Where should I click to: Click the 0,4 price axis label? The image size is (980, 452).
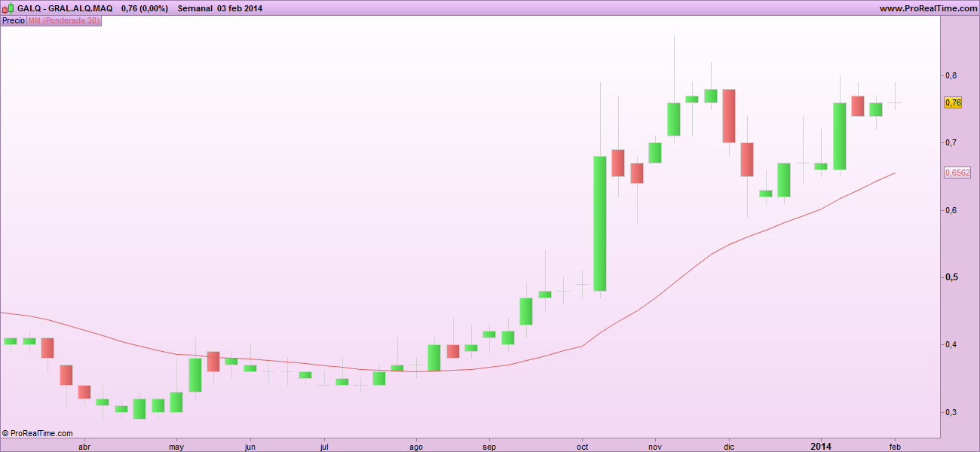tap(951, 344)
